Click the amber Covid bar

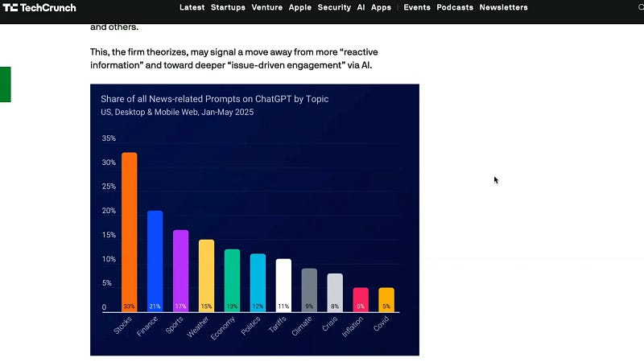[x=386, y=299]
